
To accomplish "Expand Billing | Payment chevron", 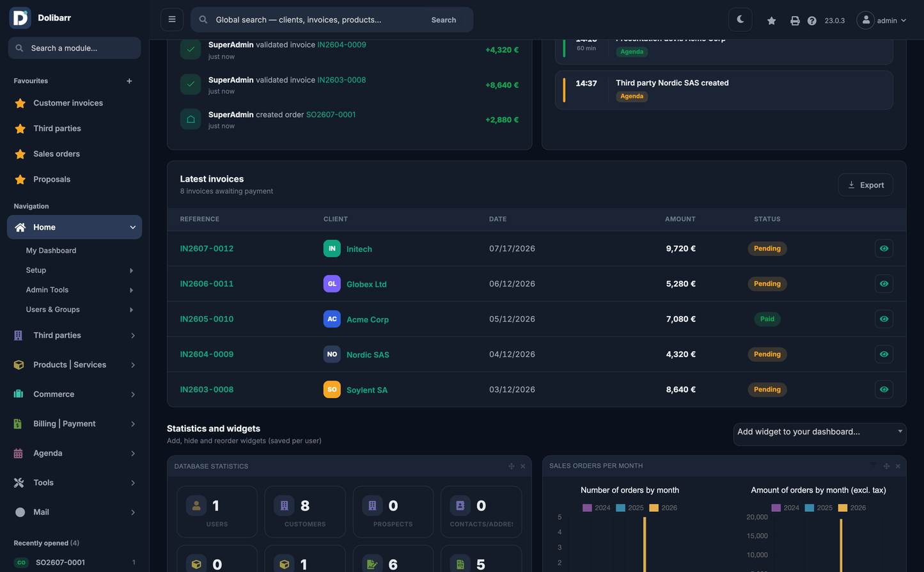I will [133, 424].
